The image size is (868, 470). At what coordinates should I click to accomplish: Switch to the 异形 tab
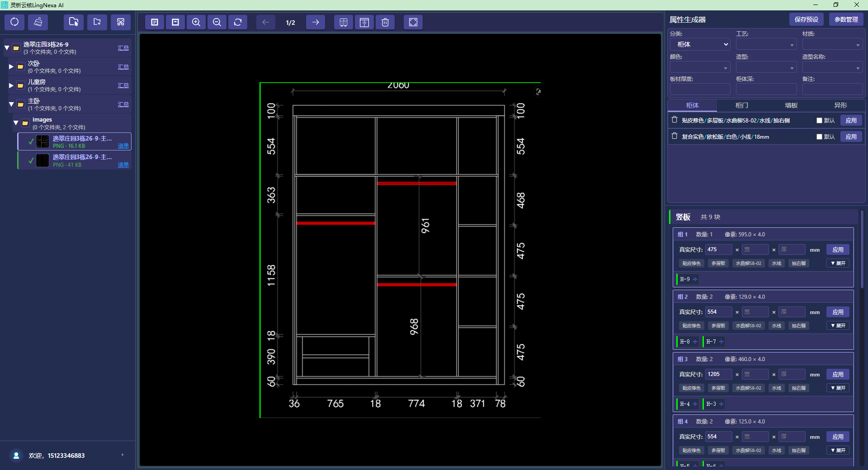(x=840, y=105)
